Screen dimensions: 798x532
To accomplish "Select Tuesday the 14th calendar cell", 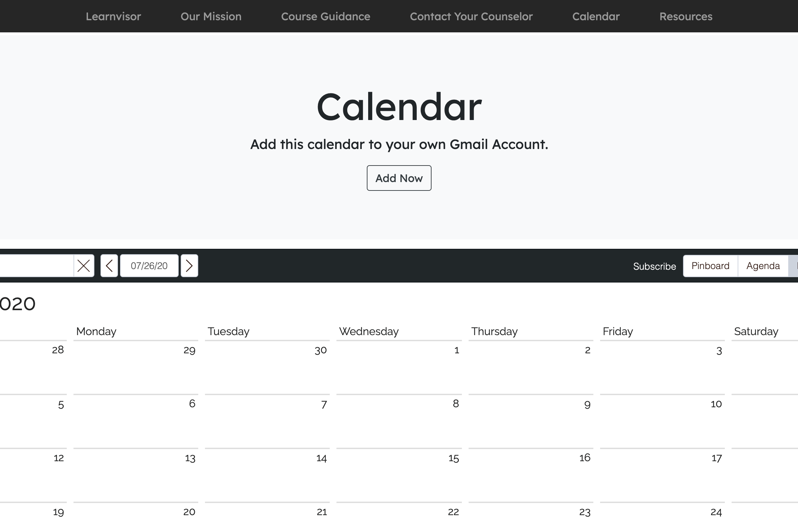I will 267,475.
